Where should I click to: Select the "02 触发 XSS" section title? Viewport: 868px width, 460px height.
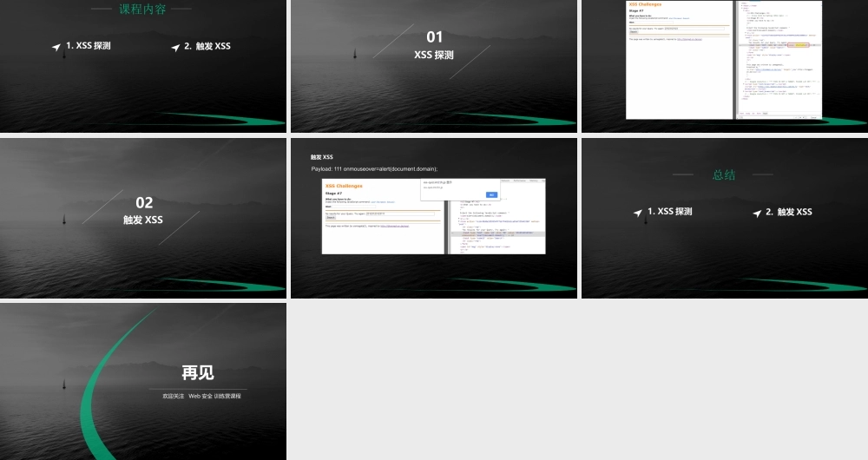tap(143, 211)
